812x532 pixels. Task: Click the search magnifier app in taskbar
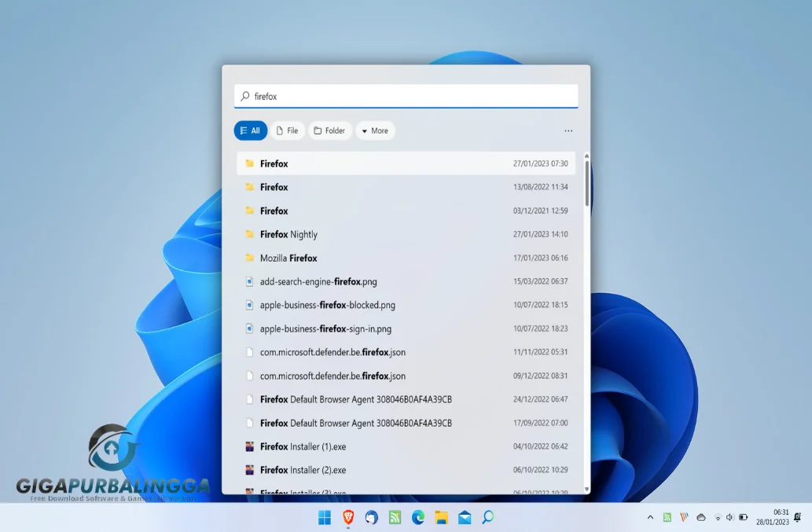coord(488,517)
